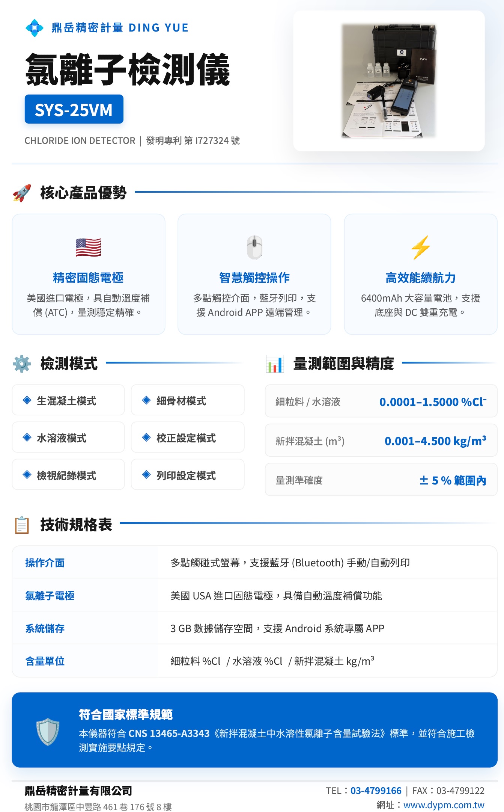The image size is (504, 812).
Task: Click the 高效能續航力 feature card title
Action: pos(421,278)
